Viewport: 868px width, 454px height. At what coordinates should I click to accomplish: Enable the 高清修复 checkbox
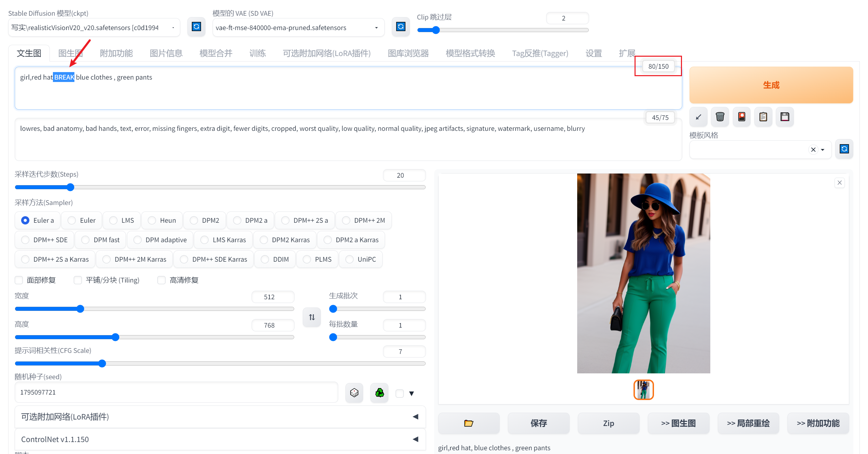pyautogui.click(x=161, y=280)
